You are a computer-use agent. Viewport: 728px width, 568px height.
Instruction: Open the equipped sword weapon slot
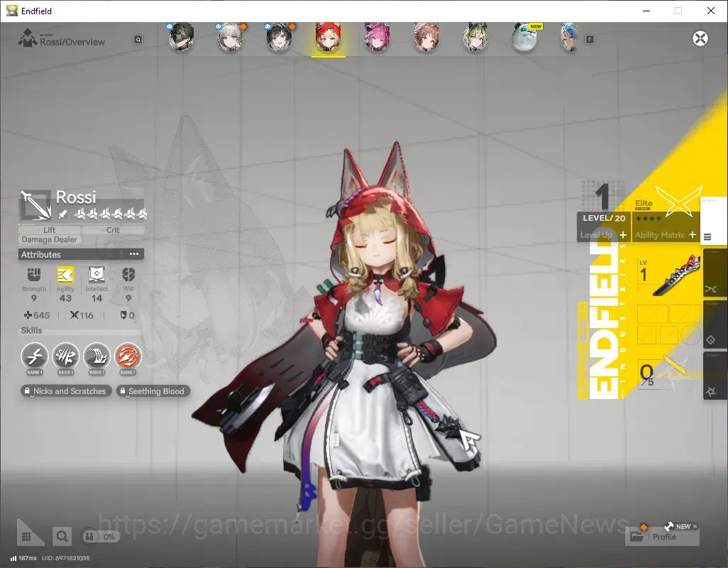tap(668, 276)
